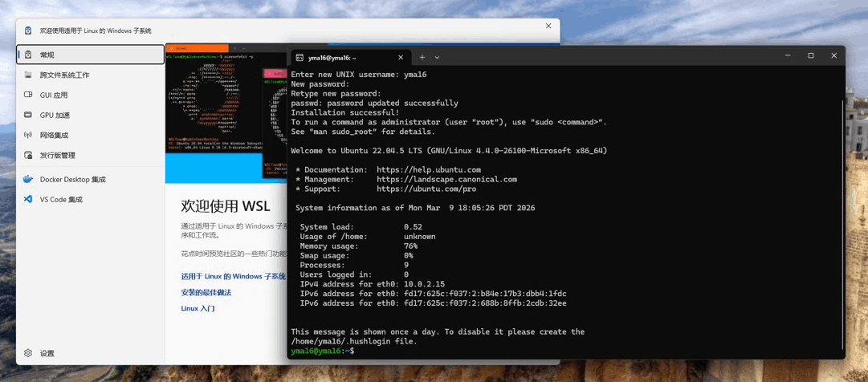
Task: Click https://ubuntu.com/pro in terminal
Action: point(427,189)
